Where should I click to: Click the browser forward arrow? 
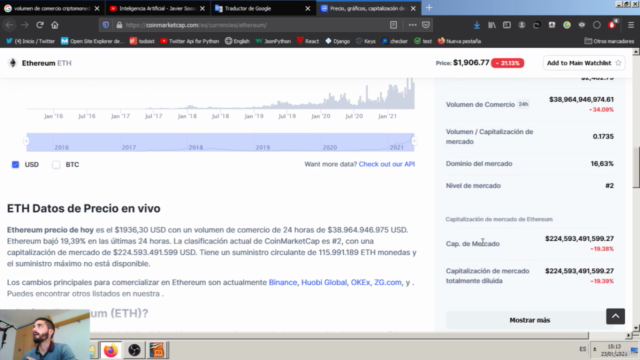pyautogui.click(x=24, y=25)
